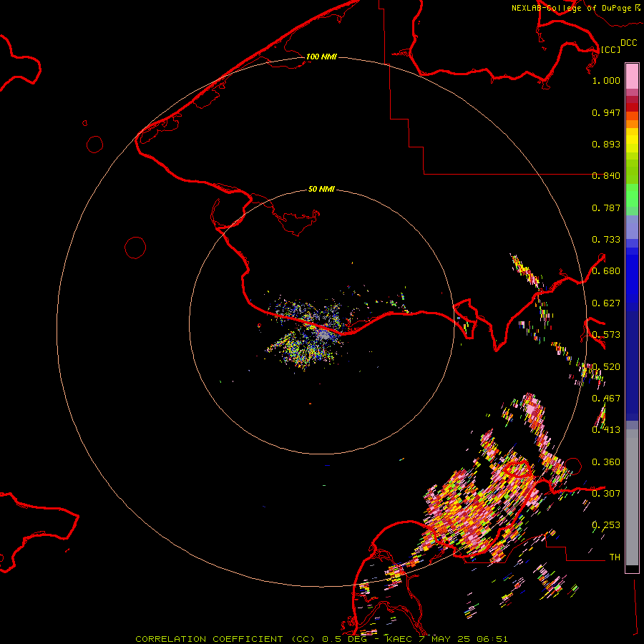Viewport: 644px width, 644px height.
Task: Click the 0.573 scale value
Action: (x=606, y=335)
